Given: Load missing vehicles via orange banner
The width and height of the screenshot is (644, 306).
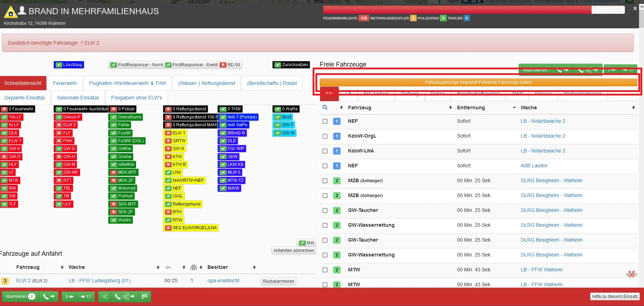Looking at the screenshot, I should click(x=478, y=82).
